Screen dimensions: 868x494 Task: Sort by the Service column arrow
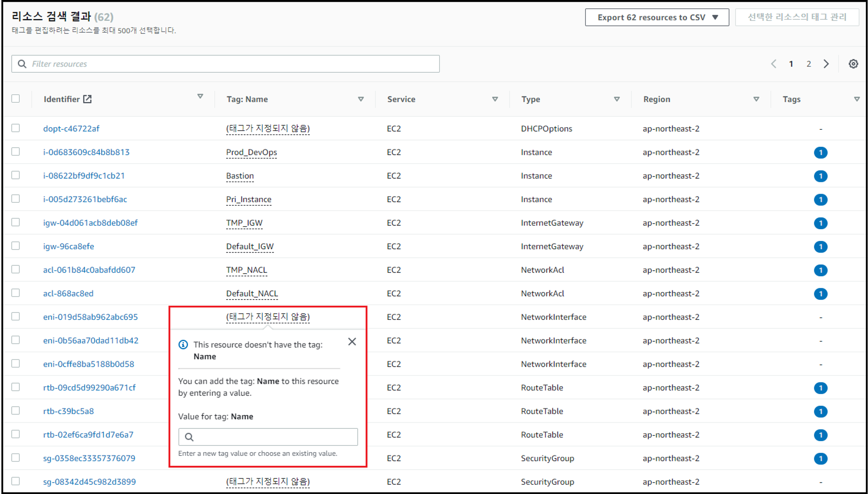495,99
